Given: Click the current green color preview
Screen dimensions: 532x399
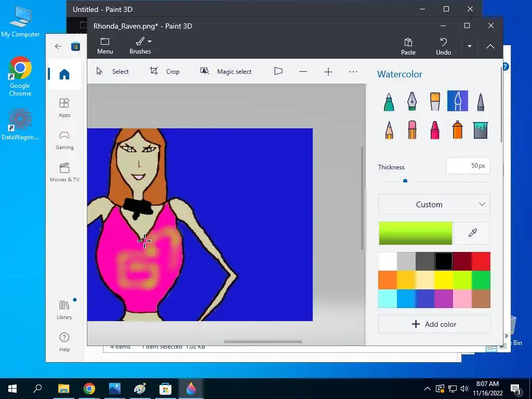Looking at the screenshot, I should point(416,233).
